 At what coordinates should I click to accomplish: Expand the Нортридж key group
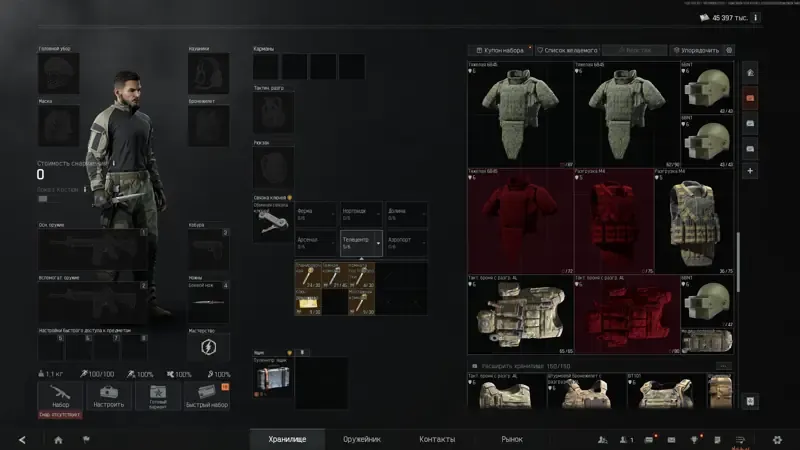pyautogui.click(x=361, y=214)
